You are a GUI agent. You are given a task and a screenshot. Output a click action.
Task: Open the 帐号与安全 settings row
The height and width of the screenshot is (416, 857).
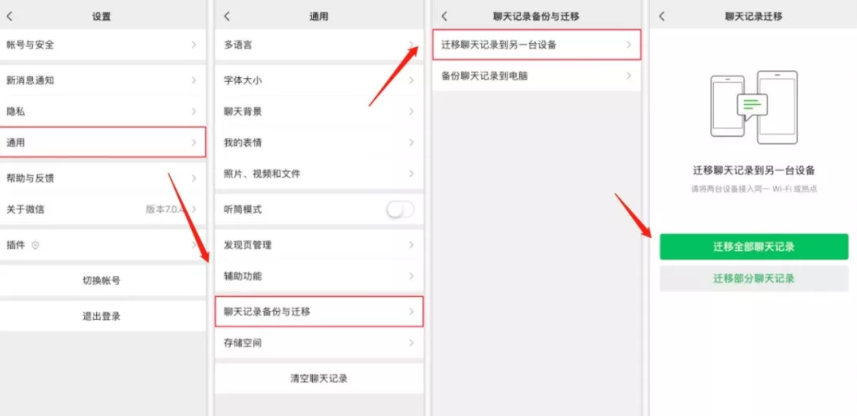[x=103, y=45]
